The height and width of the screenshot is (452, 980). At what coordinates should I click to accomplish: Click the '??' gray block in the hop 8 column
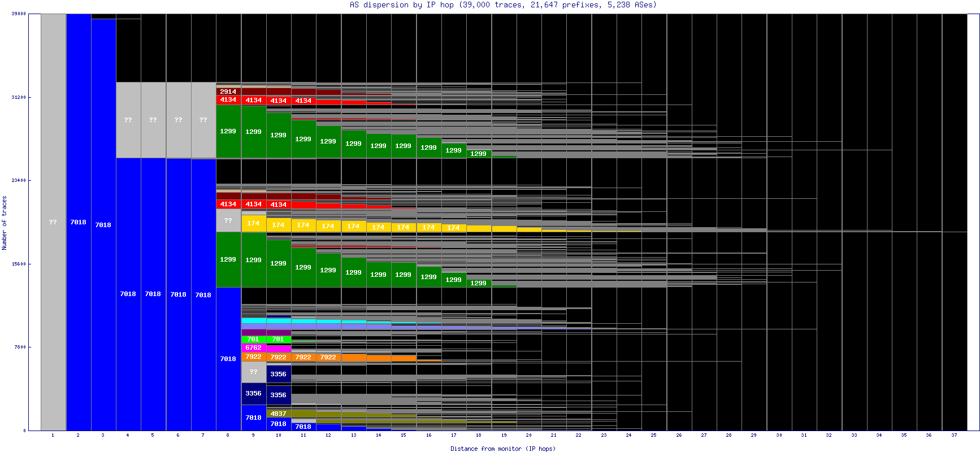(228, 220)
